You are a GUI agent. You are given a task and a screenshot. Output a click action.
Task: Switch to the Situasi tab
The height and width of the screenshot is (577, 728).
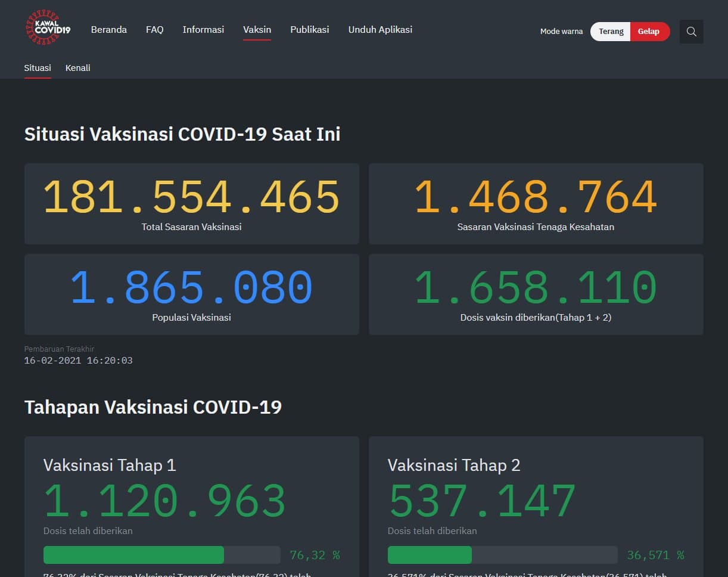tap(38, 68)
